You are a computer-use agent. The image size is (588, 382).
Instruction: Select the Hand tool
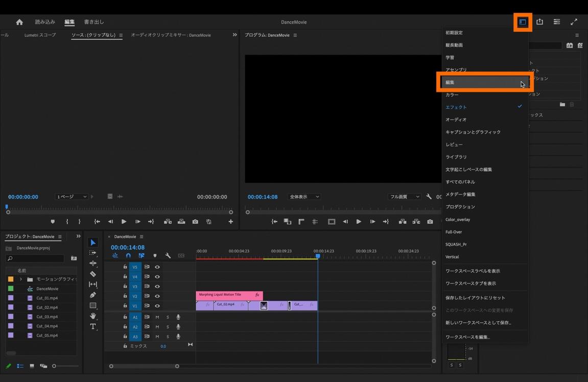click(93, 316)
